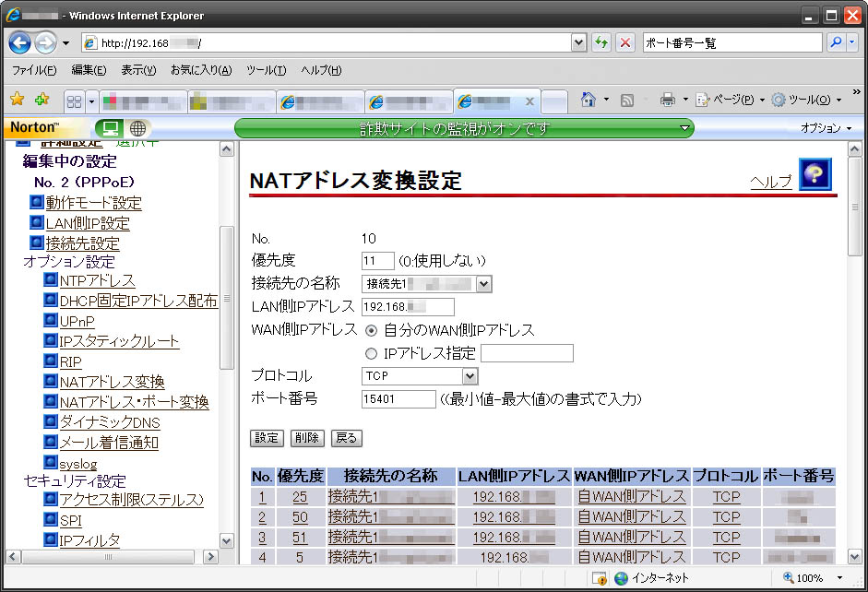Screen dimensions: 868x592
Task: Click the blue icon beside ダイナミックDNS
Action: [51, 421]
